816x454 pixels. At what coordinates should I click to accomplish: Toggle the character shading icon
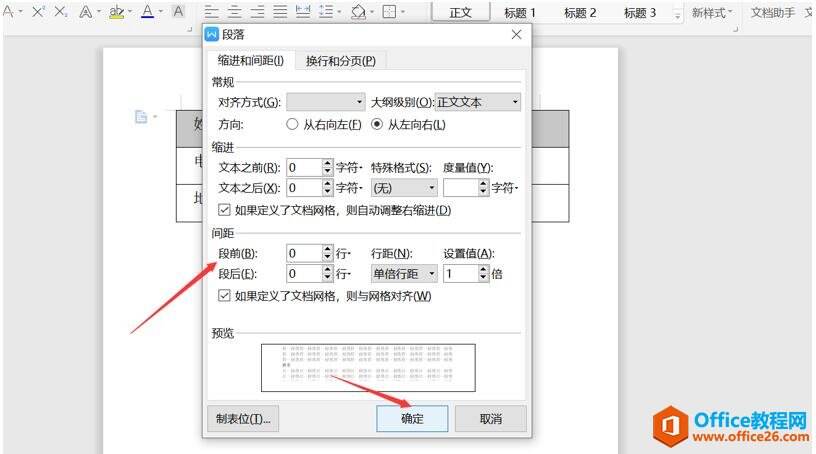pyautogui.click(x=178, y=11)
